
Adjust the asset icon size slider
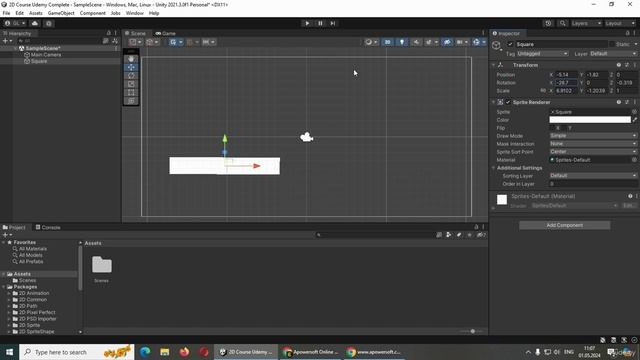[x=472, y=331]
